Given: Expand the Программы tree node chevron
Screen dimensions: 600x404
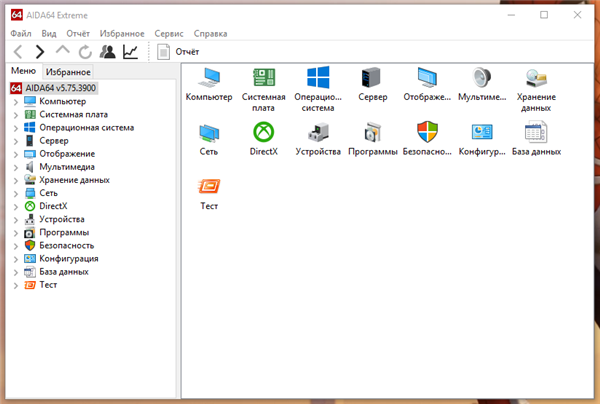Looking at the screenshot, I should tap(15, 233).
